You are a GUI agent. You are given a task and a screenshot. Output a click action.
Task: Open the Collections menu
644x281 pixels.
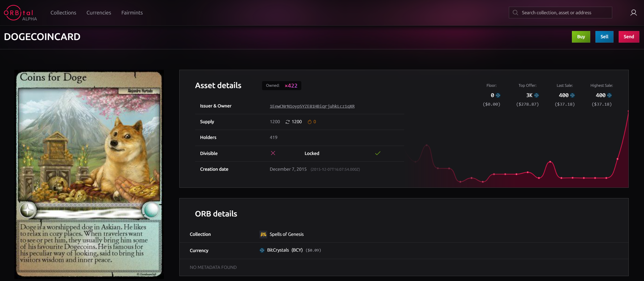pyautogui.click(x=63, y=13)
